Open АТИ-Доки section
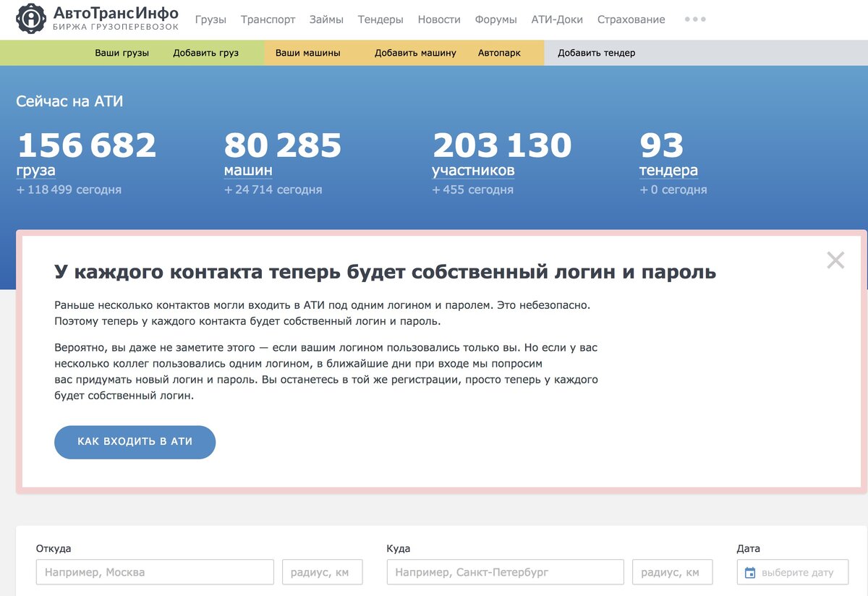This screenshot has width=868, height=596. (x=557, y=20)
